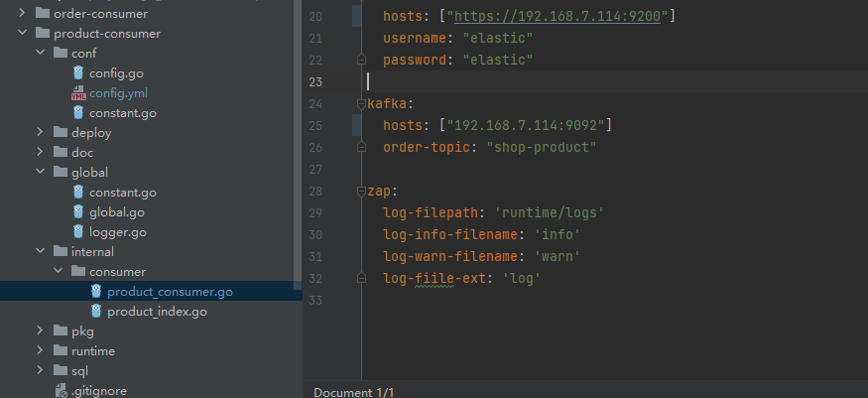Collapse the zap YAML block fold marker
The image size is (868, 398).
[361, 192]
